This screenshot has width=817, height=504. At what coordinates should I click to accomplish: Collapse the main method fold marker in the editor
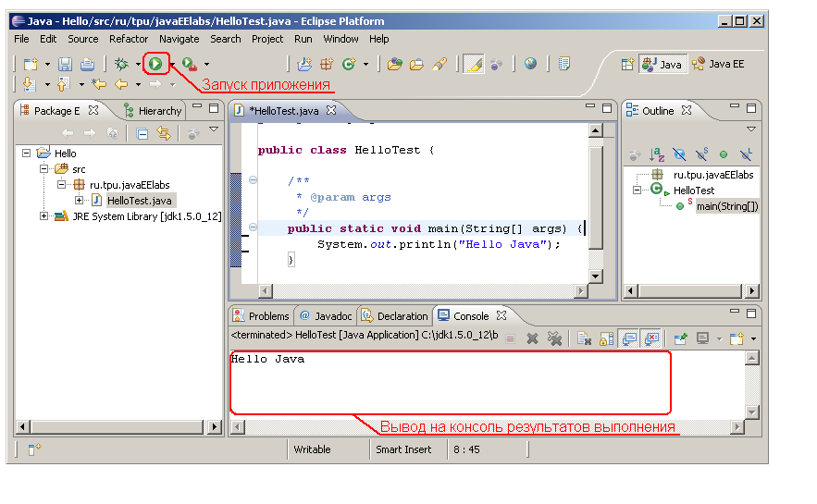pyautogui.click(x=254, y=227)
